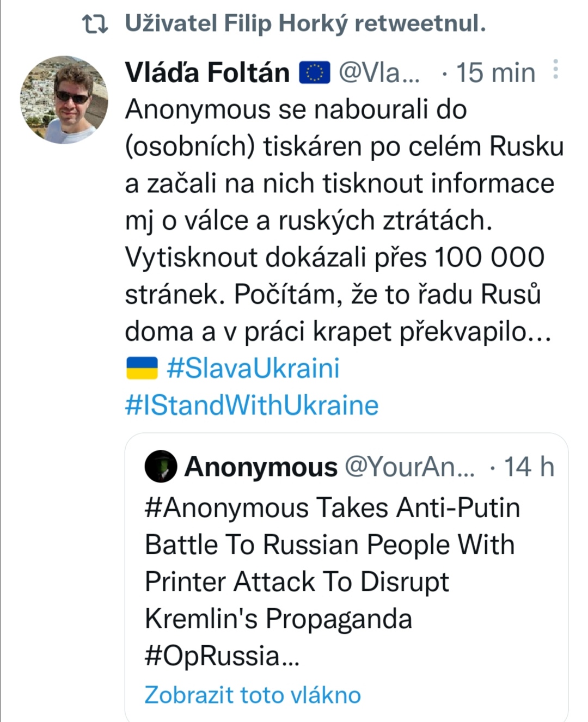Open the three-dot tweet options menu
Viewport: 588px width, 722px height.
pos(555,70)
